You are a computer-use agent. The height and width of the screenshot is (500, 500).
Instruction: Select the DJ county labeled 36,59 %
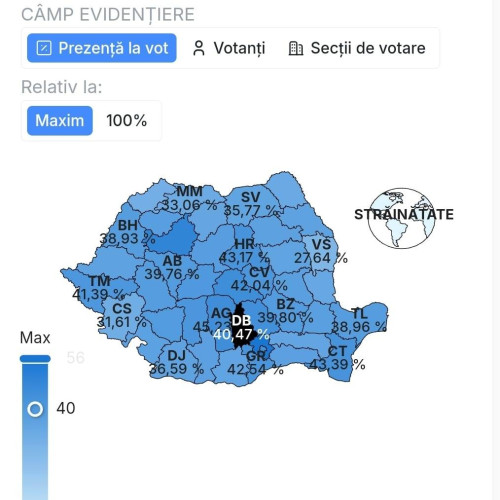[x=177, y=363]
